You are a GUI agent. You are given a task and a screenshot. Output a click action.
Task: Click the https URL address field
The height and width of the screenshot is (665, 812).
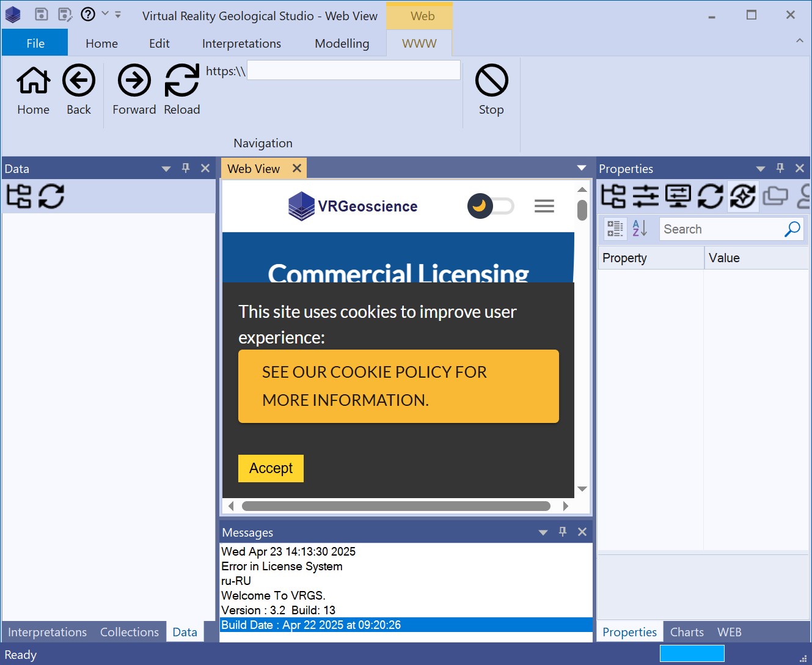[x=354, y=70]
